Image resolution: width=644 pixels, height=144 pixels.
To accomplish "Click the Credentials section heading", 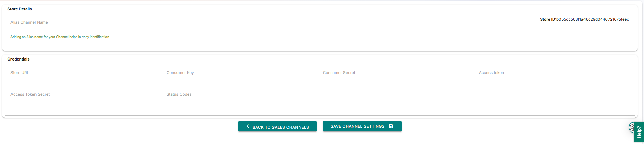I will click(x=19, y=59).
